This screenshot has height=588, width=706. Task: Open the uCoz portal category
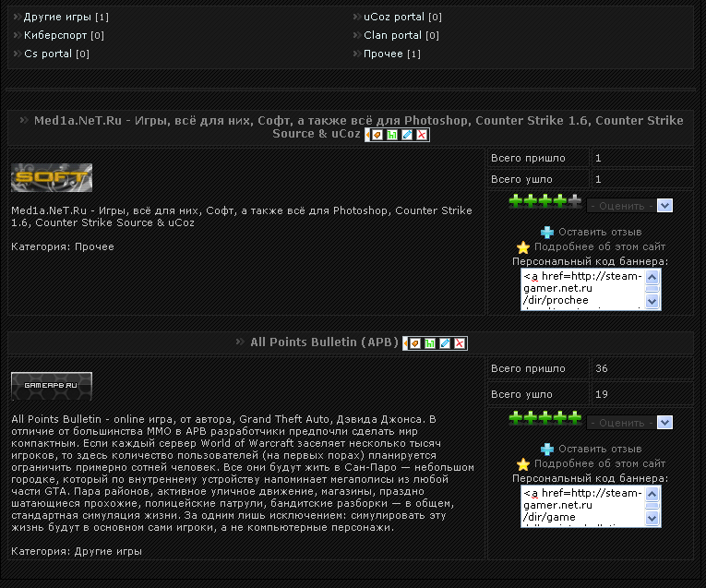pos(394,18)
